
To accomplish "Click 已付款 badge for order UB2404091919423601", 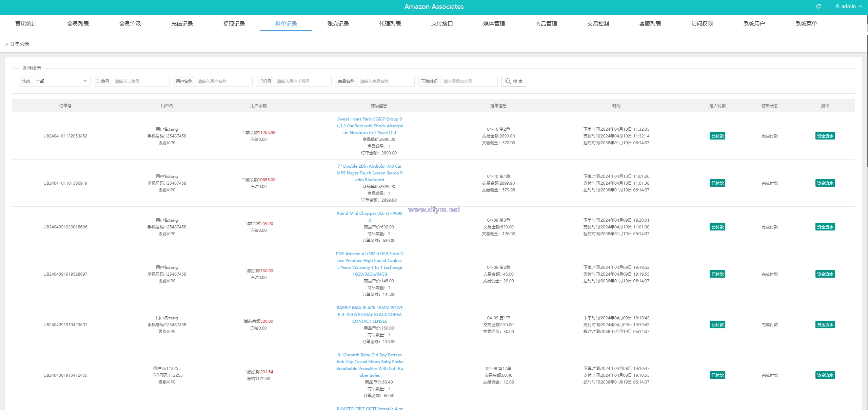I will point(717,324).
